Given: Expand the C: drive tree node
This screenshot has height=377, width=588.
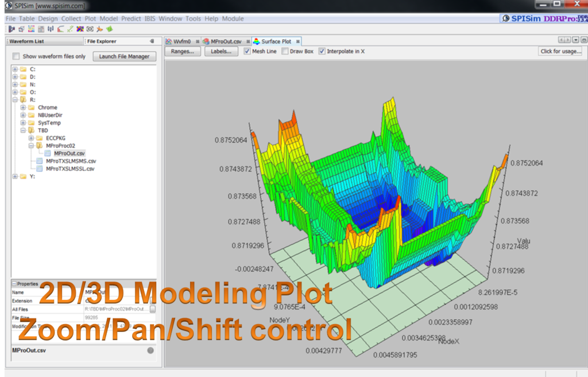Looking at the screenshot, I should point(15,69).
